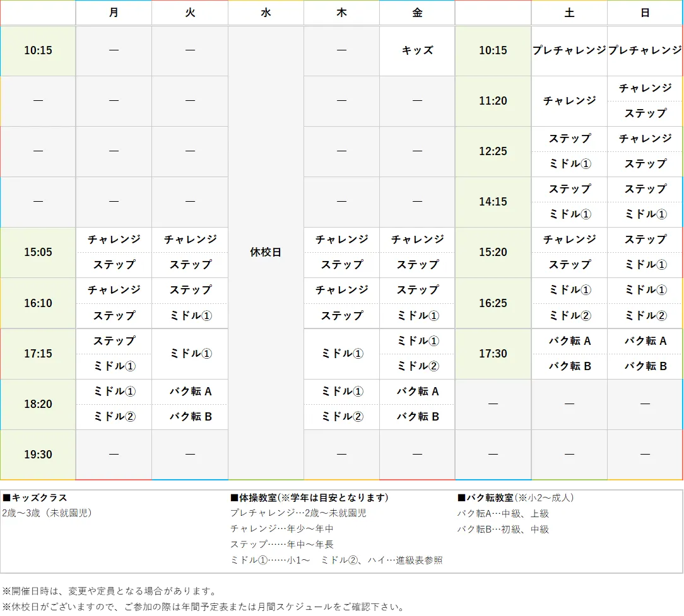The image size is (684, 616).
Task: Select the 17:30 weekend time label
Action: point(492,354)
